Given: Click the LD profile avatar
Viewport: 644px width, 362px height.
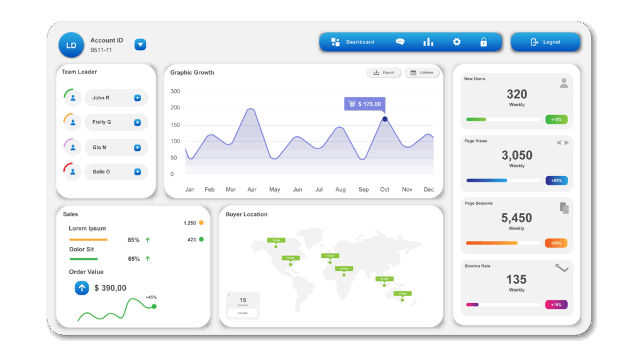Looking at the screenshot, I should (71, 45).
